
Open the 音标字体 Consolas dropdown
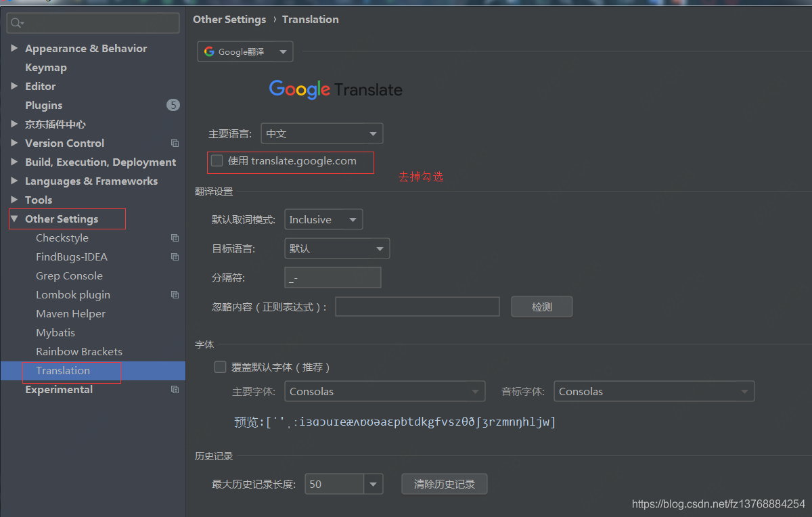coord(654,391)
